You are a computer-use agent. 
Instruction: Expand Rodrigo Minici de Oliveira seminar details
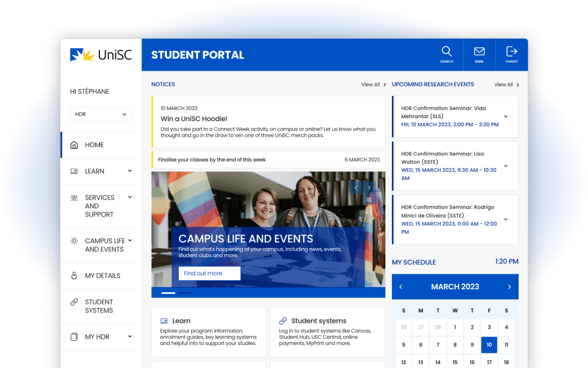pos(506,219)
